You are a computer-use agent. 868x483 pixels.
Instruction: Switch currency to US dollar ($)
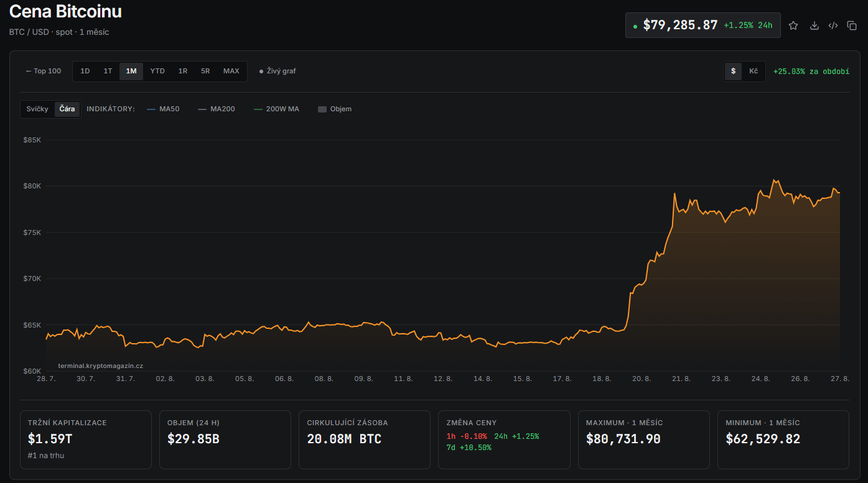(733, 71)
